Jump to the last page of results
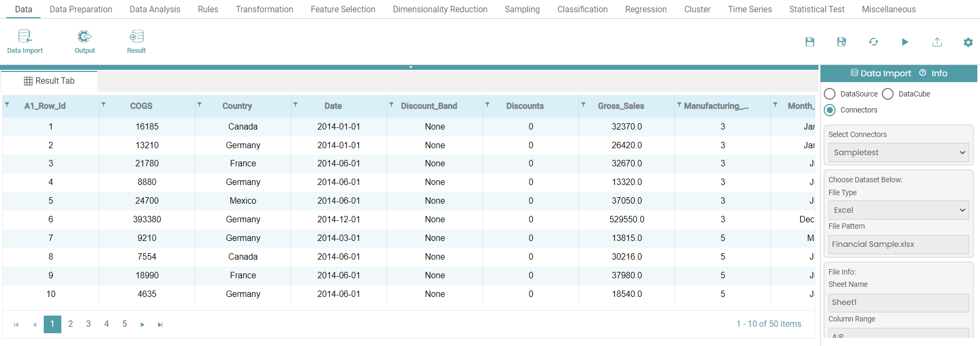Viewport: 980px width, 346px height. point(160,325)
